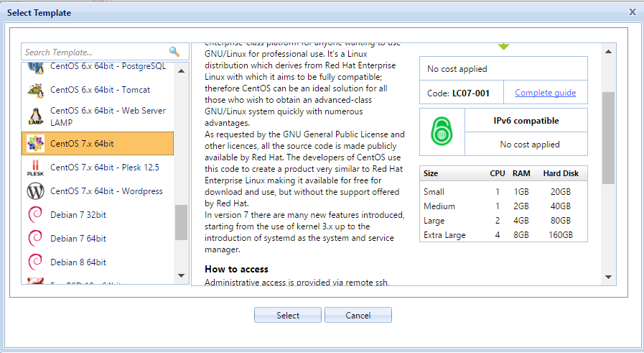Viewport: 644px width, 353px height.
Task: Click the green IPv6 padlock icon
Action: coord(442,132)
